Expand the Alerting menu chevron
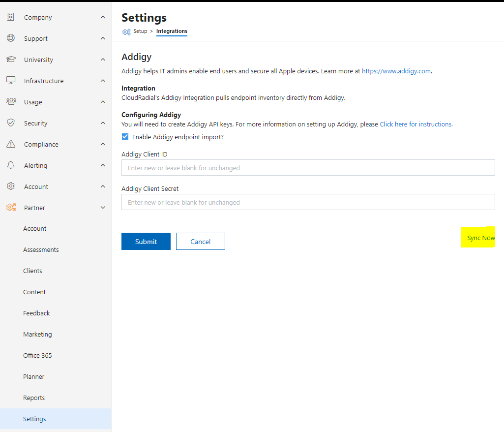 (103, 165)
